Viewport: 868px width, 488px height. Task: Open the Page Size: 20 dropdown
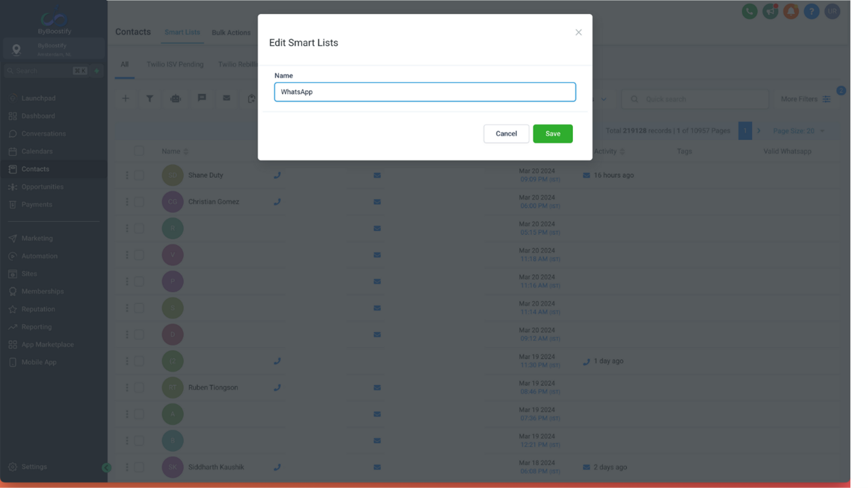pos(799,131)
